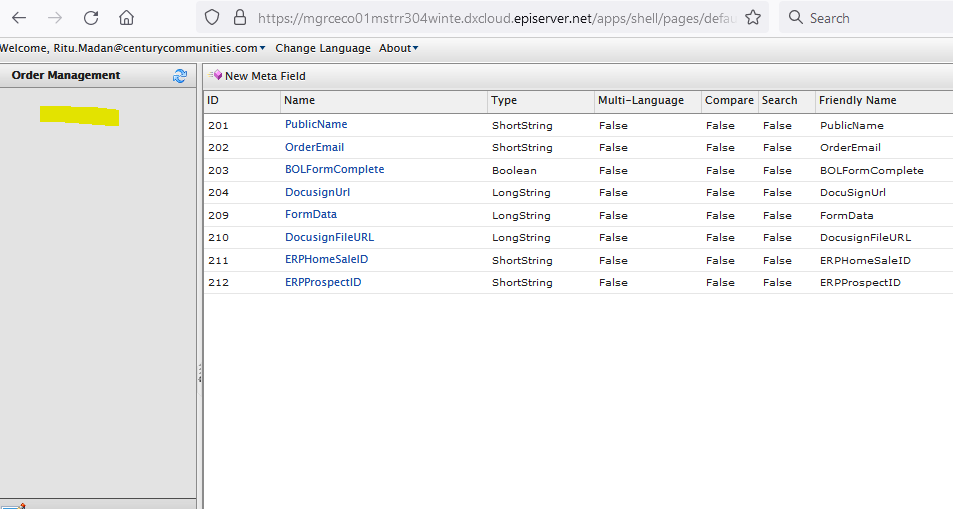Select the DocusignFileURL meta field
Screen dimensions: 953x509
(x=329, y=237)
